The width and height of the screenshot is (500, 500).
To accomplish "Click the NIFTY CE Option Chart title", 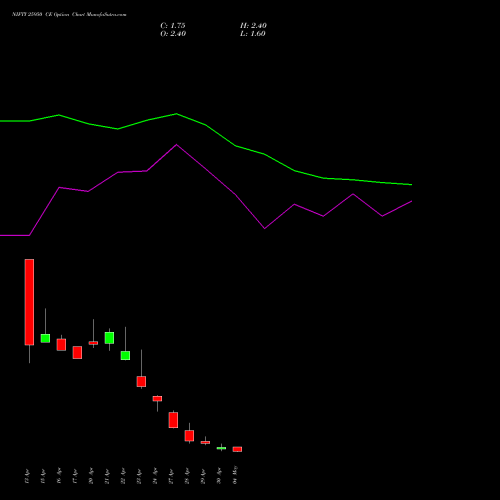I will pyautogui.click(x=69, y=14).
